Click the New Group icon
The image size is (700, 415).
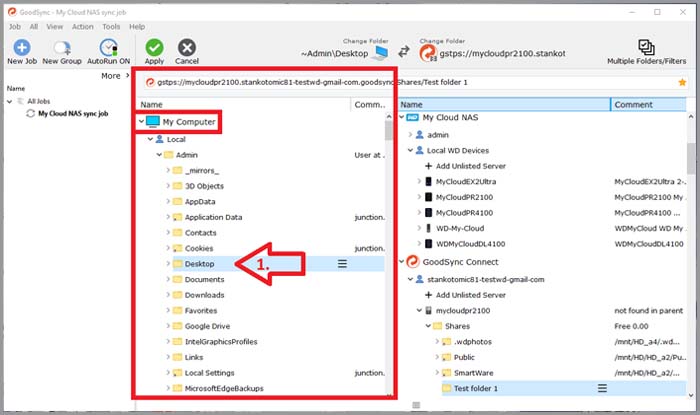coord(63,47)
